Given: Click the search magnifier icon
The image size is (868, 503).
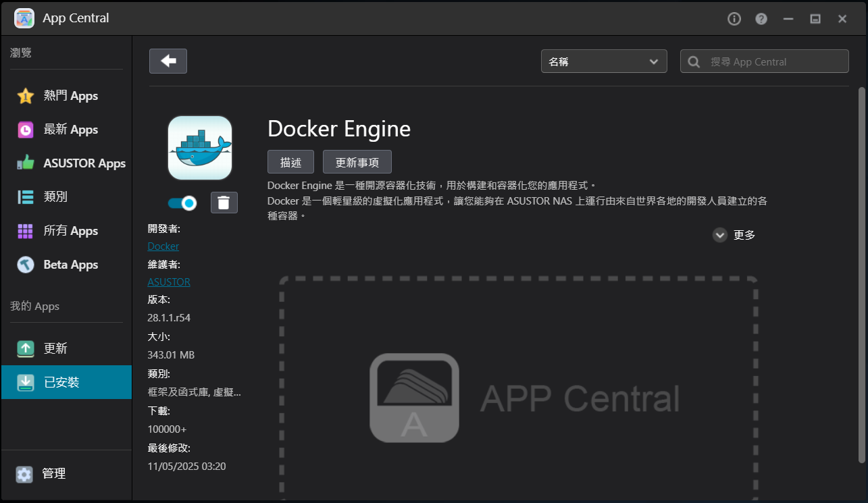Looking at the screenshot, I should pyautogui.click(x=694, y=62).
